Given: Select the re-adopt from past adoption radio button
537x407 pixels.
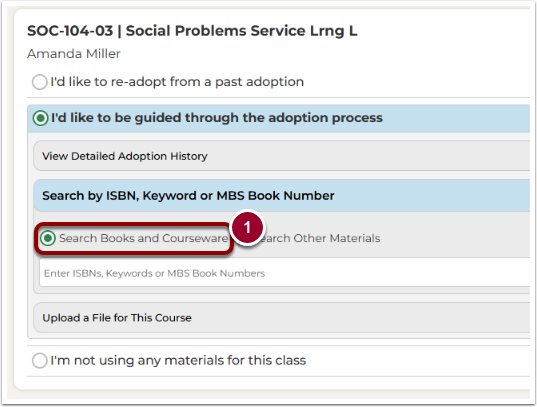Looking at the screenshot, I should click(39, 82).
